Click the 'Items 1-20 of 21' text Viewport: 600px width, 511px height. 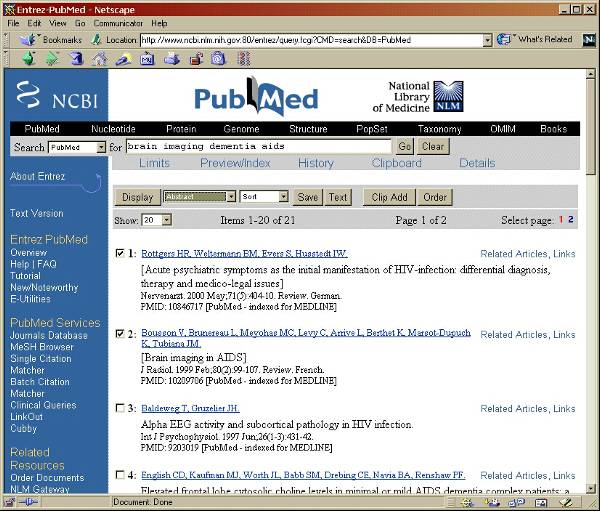point(258,220)
